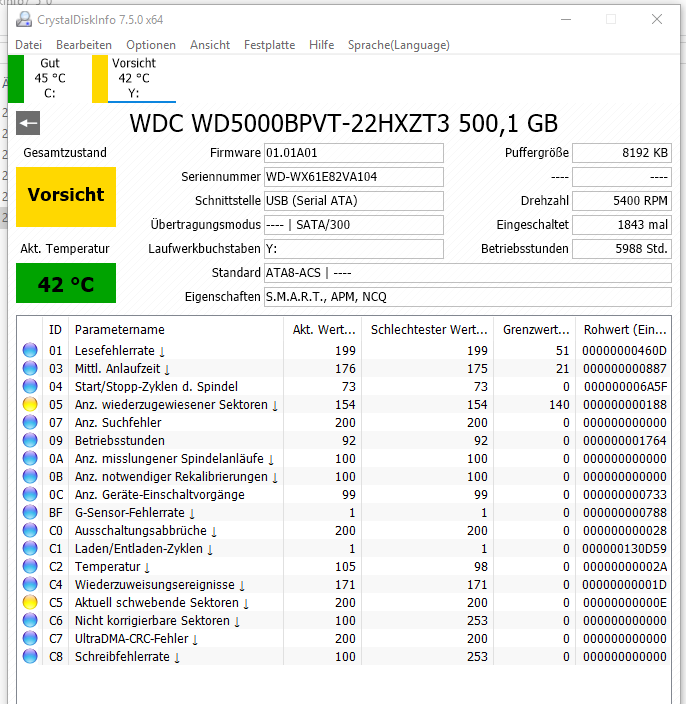The width and height of the screenshot is (686, 704).
Task: Click the Rohwert column header
Action: pos(624,330)
